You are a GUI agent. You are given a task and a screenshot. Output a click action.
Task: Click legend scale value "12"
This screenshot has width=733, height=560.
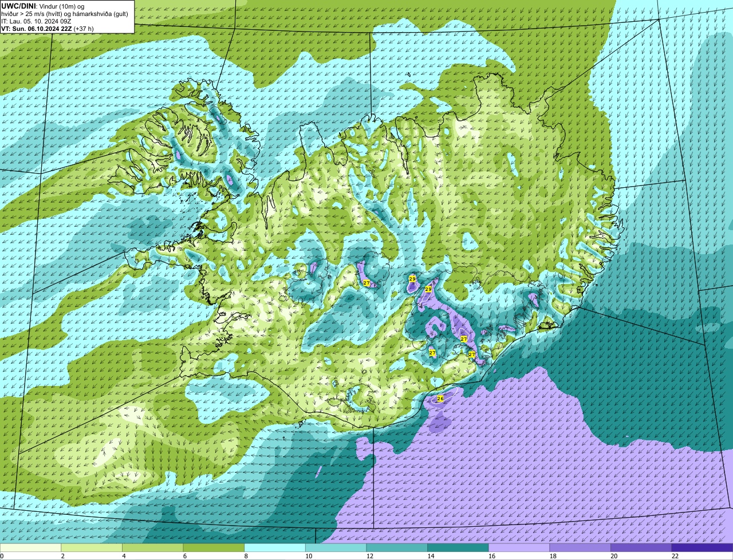[370, 556]
